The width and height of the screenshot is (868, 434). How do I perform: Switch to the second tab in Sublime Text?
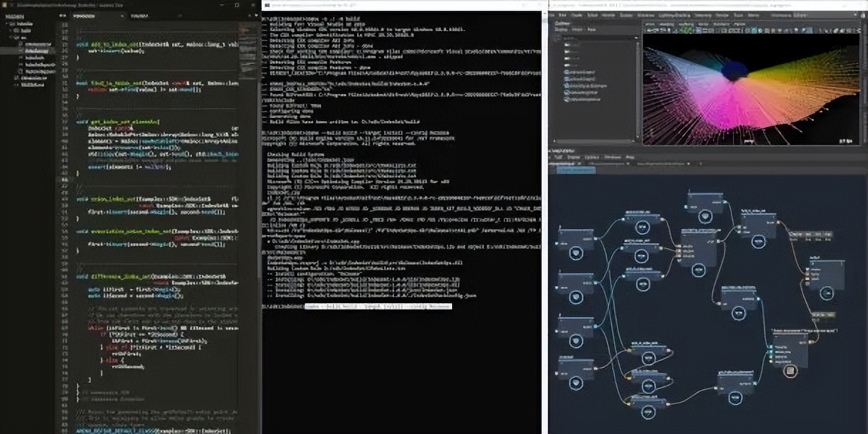click(x=142, y=14)
